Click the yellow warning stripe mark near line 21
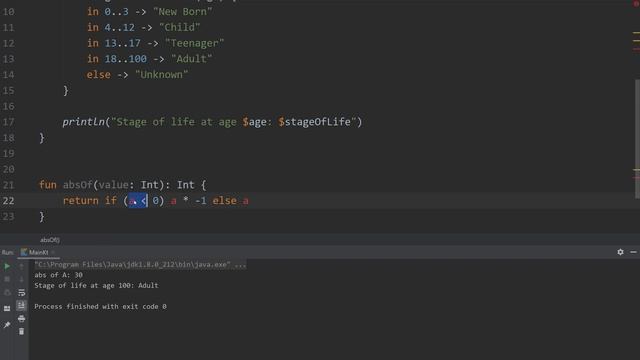 636,169
